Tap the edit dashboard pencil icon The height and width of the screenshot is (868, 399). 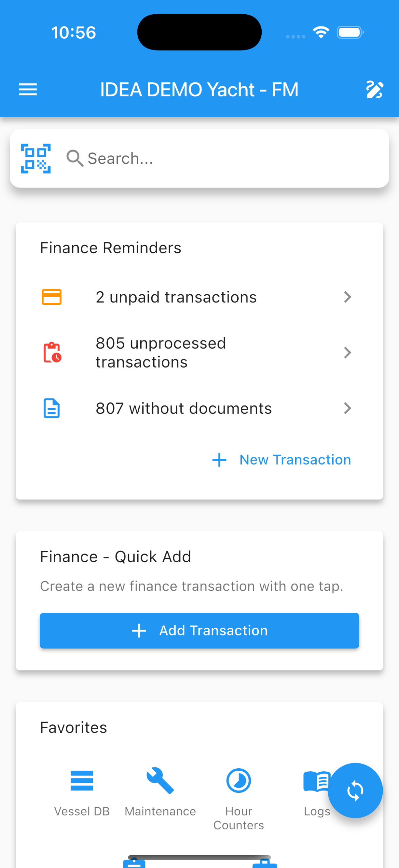point(374,90)
